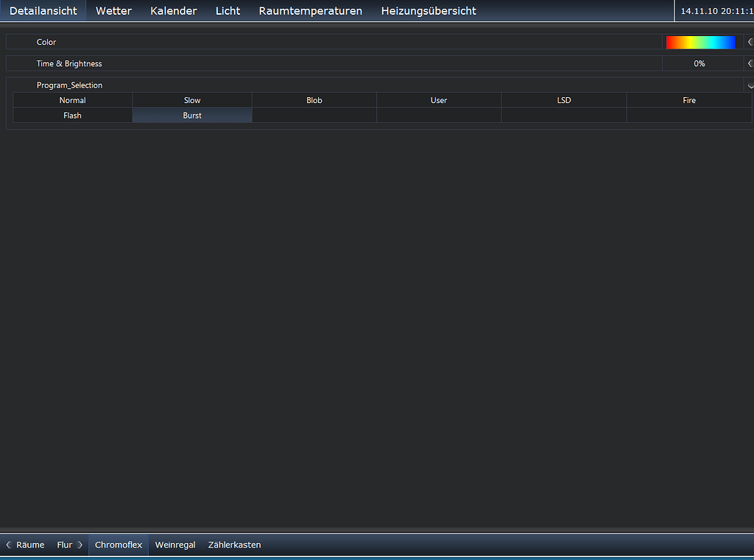This screenshot has width=754, height=560.
Task: Choose the User program mode
Action: coord(439,100)
